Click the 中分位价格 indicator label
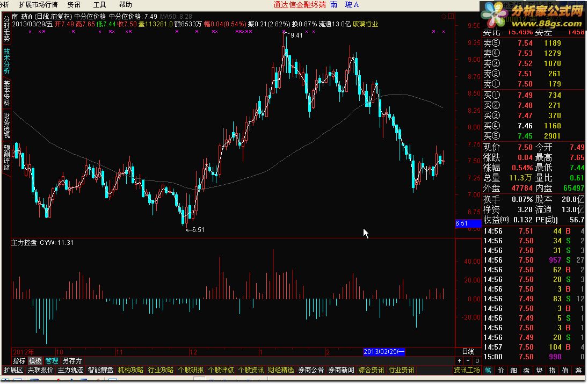The width and height of the screenshot is (588, 384). (90, 17)
